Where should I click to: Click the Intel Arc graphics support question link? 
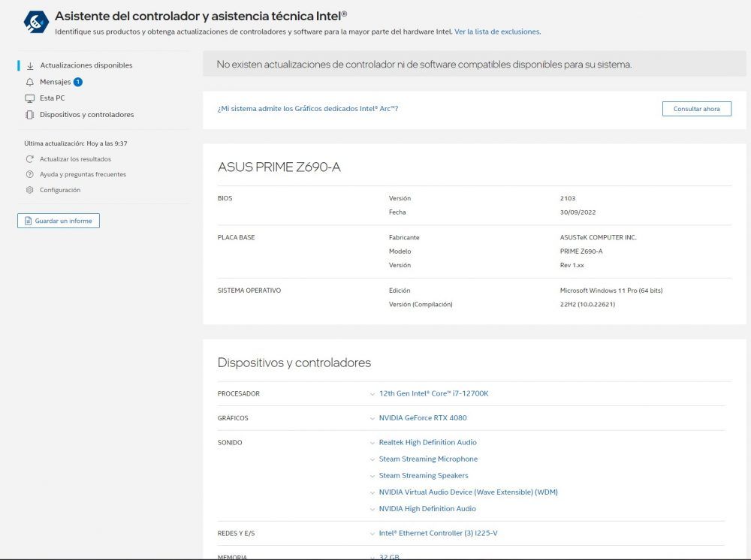308,109
